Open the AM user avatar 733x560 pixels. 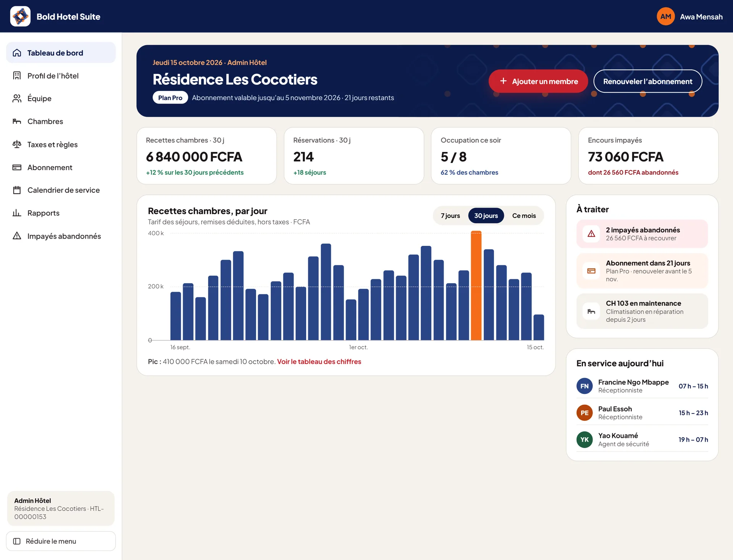coord(665,16)
